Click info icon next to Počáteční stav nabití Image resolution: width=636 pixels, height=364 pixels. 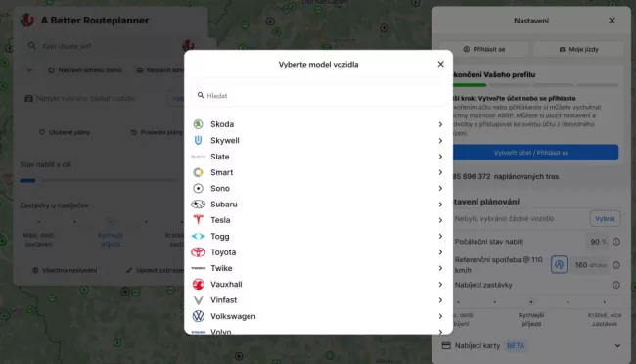[616, 242]
